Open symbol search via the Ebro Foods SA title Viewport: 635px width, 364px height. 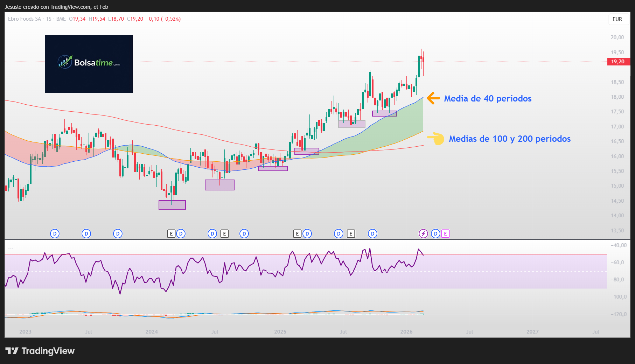[x=25, y=19]
